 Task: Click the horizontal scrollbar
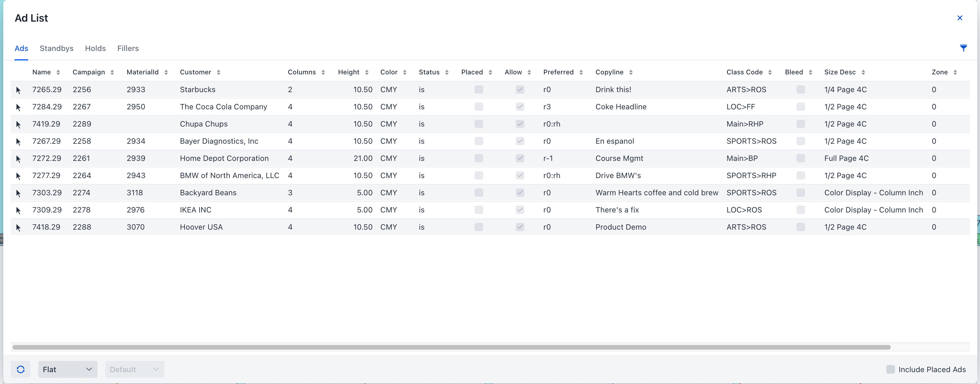coord(451,347)
